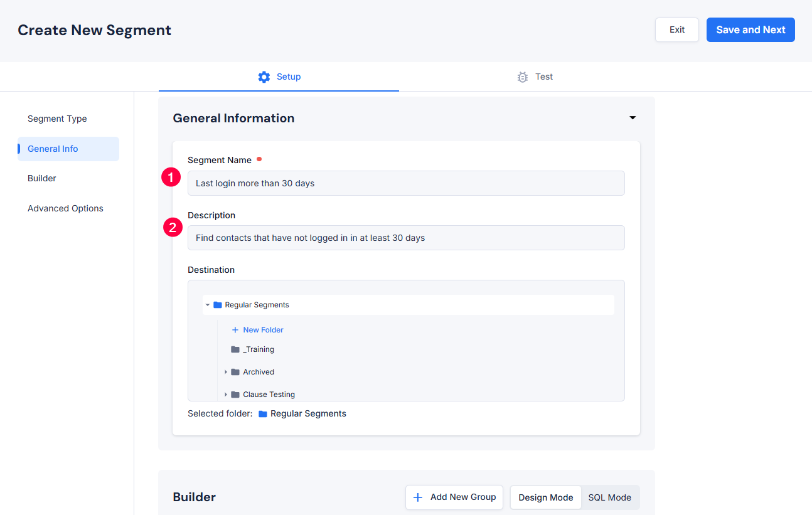This screenshot has height=515, width=812.
Task: Click the Builder section heading
Action: pos(195,497)
